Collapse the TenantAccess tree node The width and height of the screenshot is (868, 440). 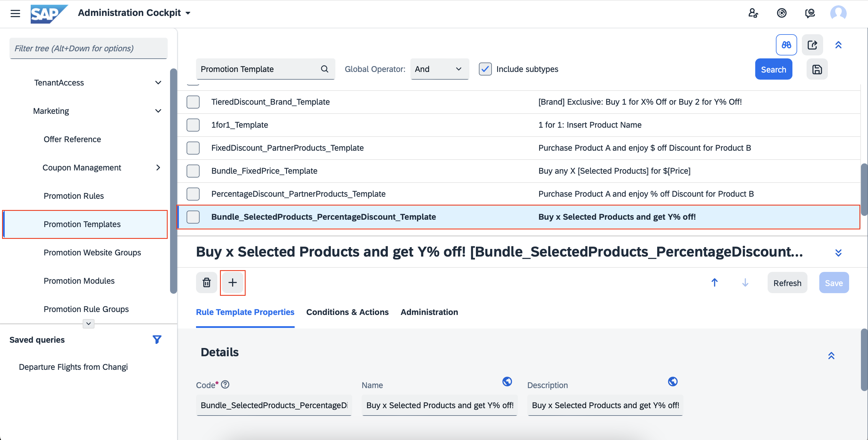[158, 83]
